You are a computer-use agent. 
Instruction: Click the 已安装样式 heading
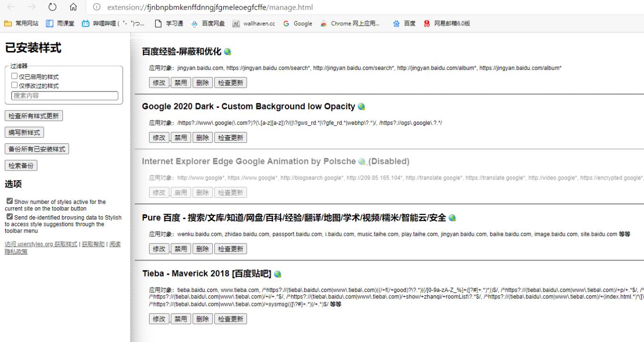pyautogui.click(x=33, y=48)
